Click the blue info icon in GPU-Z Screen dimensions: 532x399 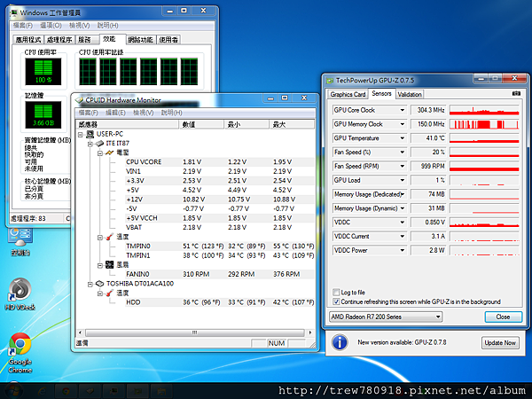coord(340,342)
